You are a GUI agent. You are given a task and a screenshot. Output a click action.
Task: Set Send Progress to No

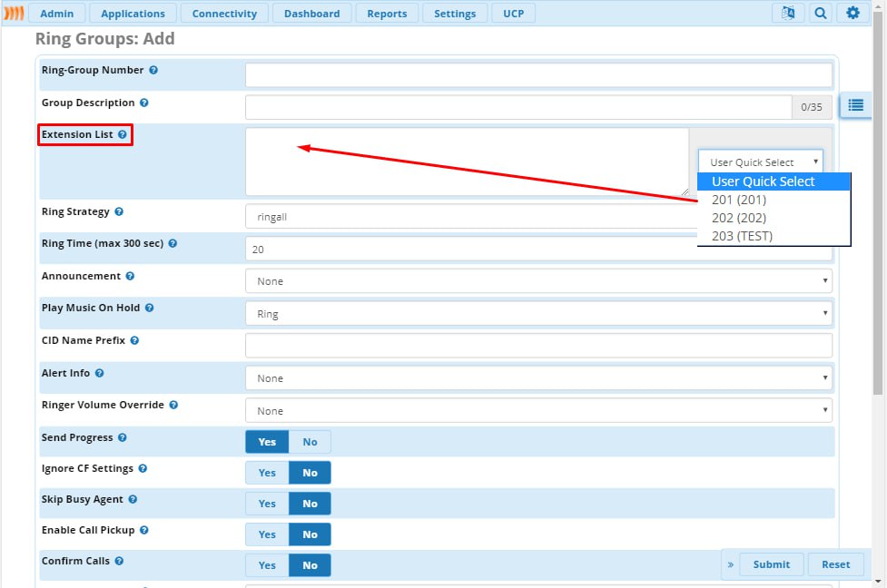(x=310, y=442)
